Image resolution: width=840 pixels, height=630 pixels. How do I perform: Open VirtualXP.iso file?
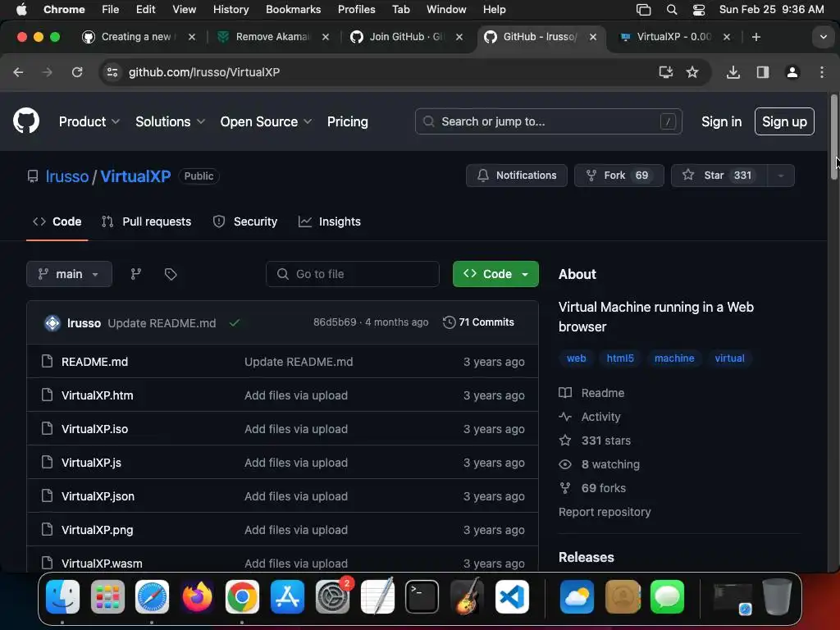94,428
